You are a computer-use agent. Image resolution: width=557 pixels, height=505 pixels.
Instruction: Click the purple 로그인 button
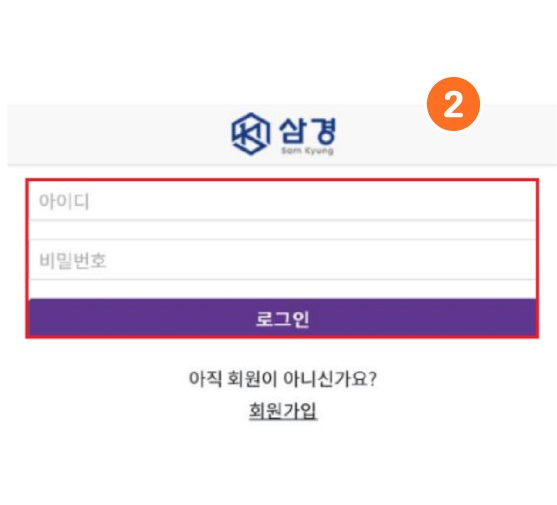tap(282, 318)
